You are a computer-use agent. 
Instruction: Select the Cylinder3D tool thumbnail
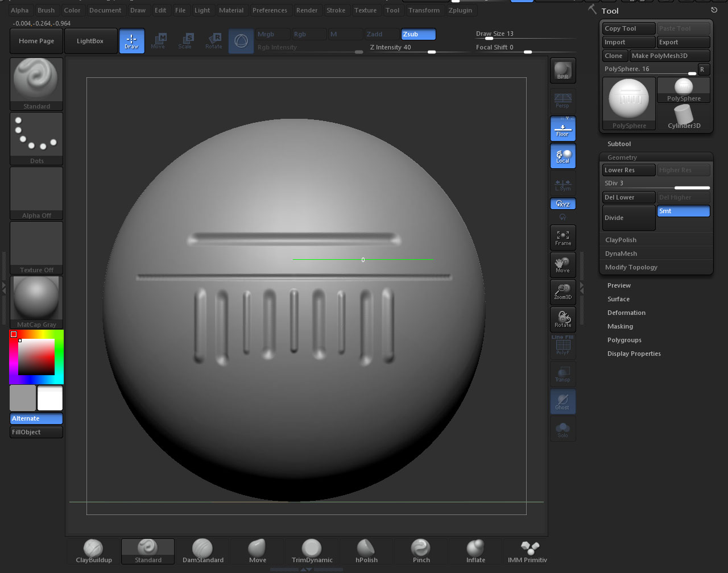click(684, 117)
